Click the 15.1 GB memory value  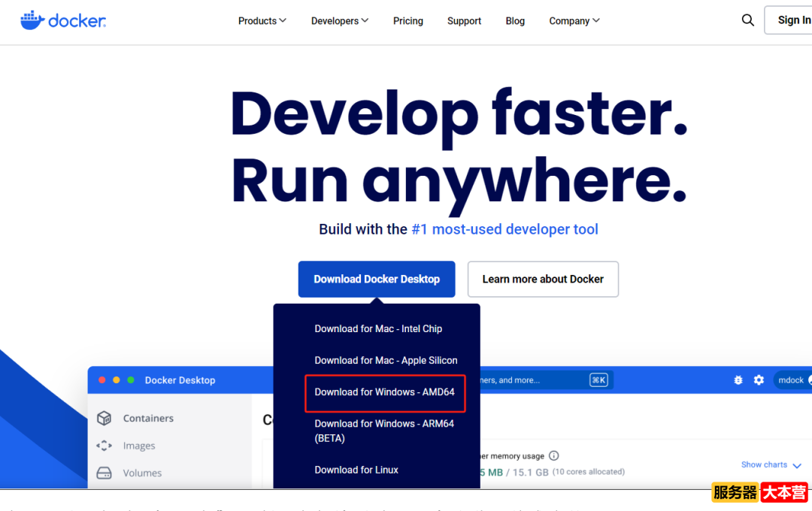coord(530,472)
